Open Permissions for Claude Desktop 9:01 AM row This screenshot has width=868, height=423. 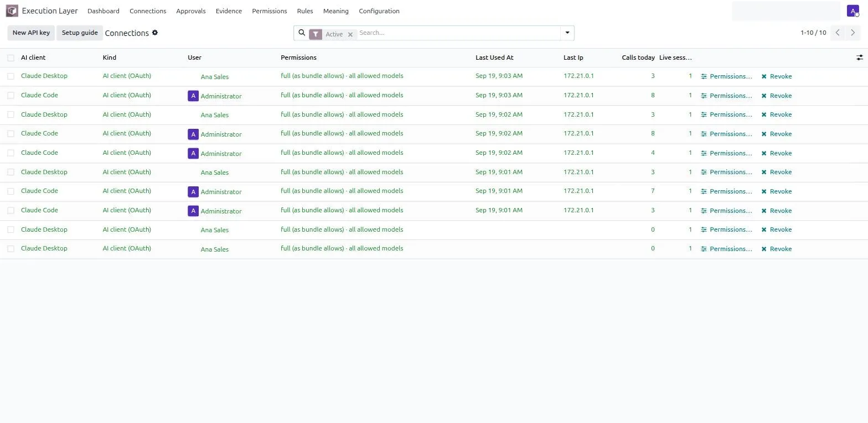pos(726,172)
